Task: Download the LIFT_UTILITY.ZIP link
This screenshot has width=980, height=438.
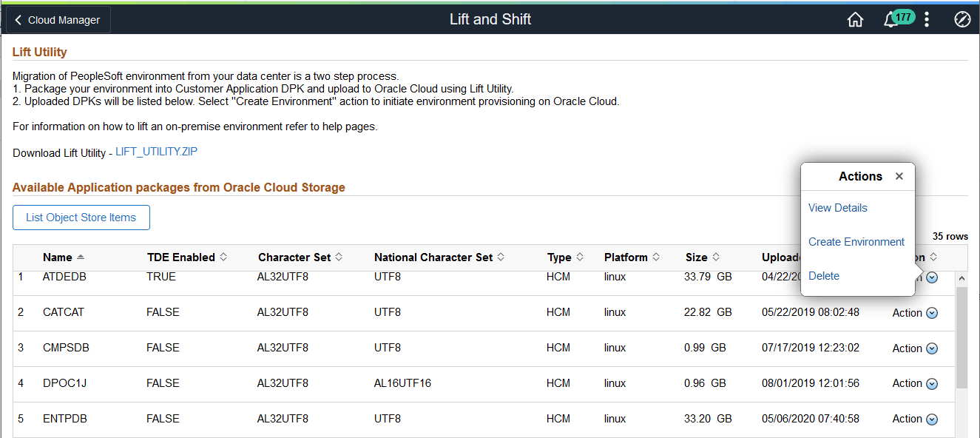Action: [x=156, y=152]
